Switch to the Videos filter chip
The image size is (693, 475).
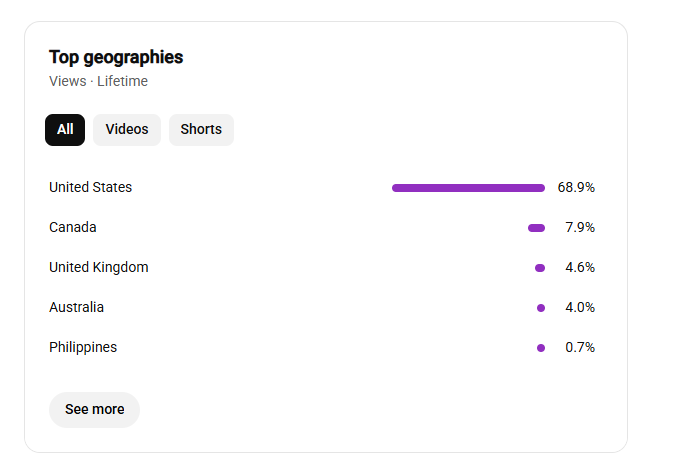pyautogui.click(x=127, y=130)
